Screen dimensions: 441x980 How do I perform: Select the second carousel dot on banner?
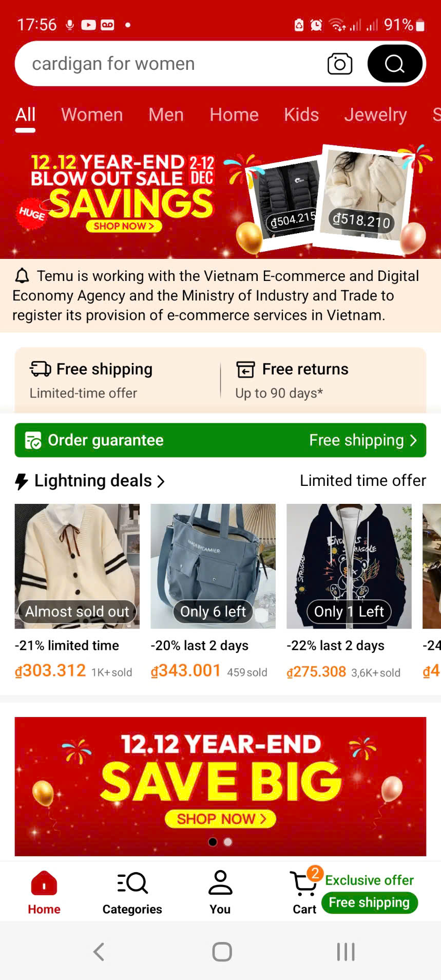coord(228,842)
